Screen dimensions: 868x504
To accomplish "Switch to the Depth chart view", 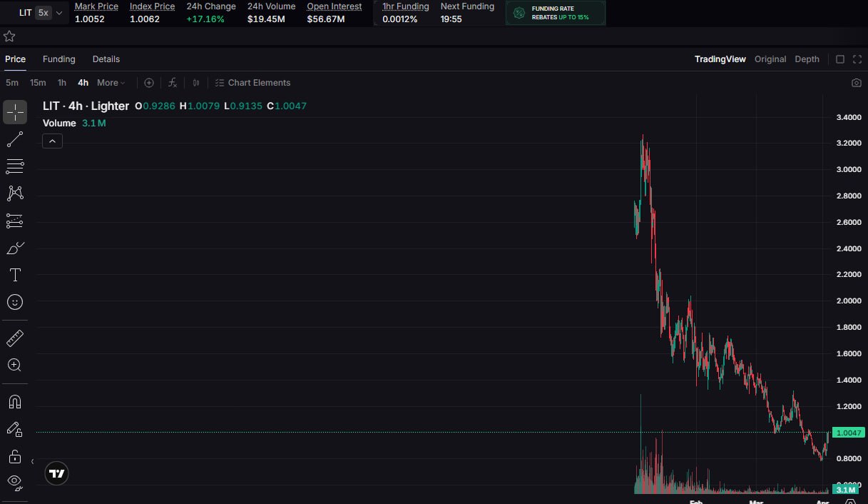I will pos(807,59).
